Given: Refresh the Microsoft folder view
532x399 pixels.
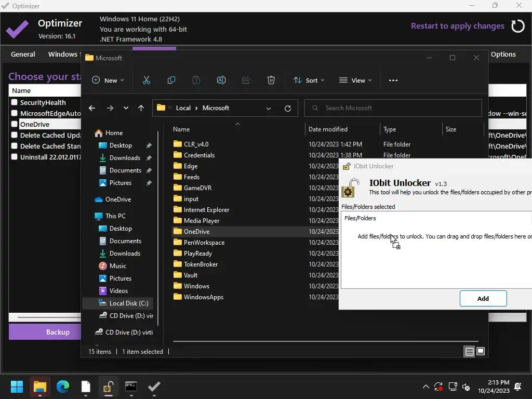Looking at the screenshot, I should tap(288, 108).
